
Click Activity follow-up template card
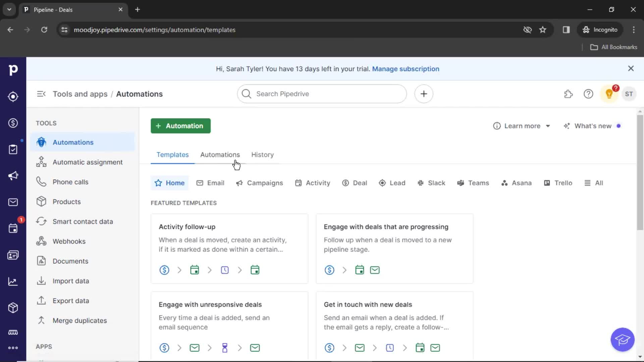tap(229, 248)
